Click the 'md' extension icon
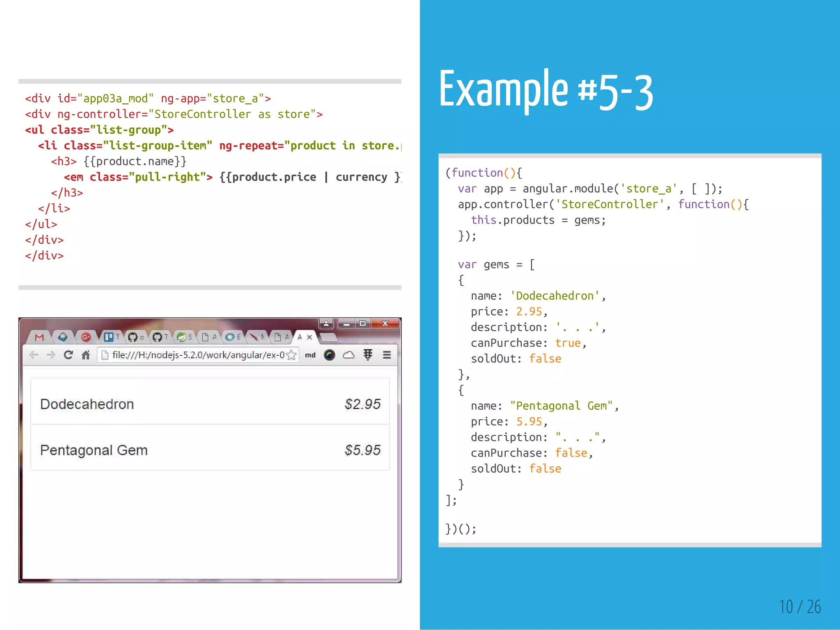Viewport: 840px width, 630px height. click(310, 355)
